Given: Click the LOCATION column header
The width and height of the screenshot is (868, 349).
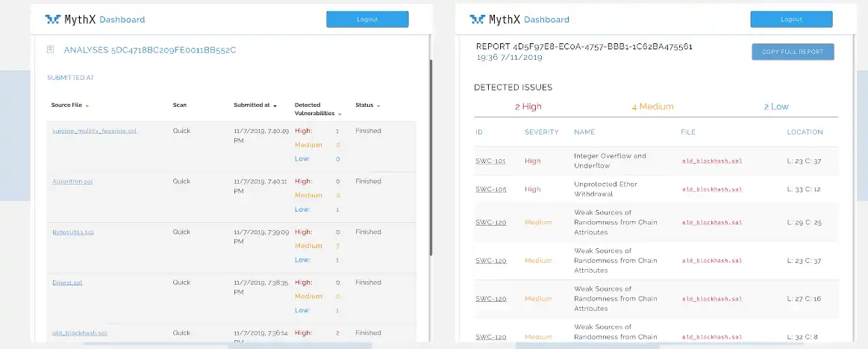Looking at the screenshot, I should coord(805,132).
